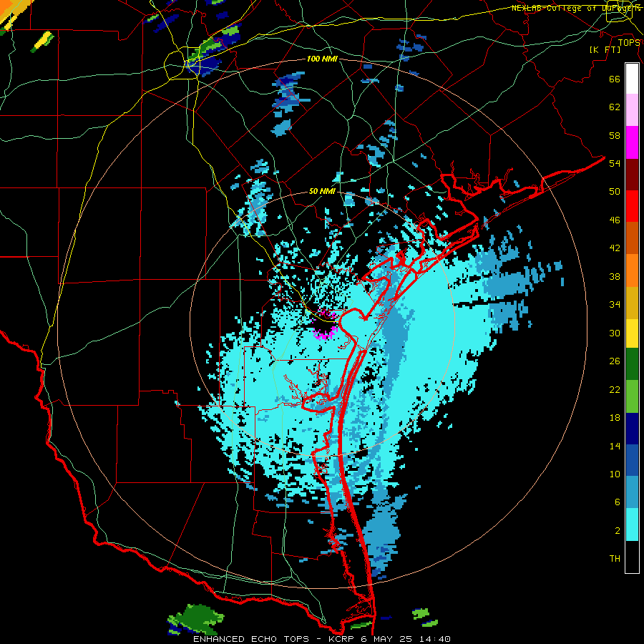The image size is (644, 644).
Task: Click the 10 value on the legend
Action: click(x=615, y=474)
